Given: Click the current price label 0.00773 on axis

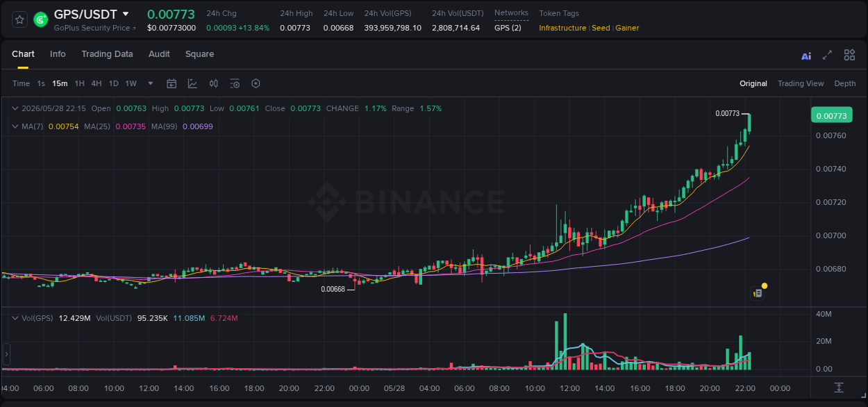Looking at the screenshot, I should click(831, 115).
